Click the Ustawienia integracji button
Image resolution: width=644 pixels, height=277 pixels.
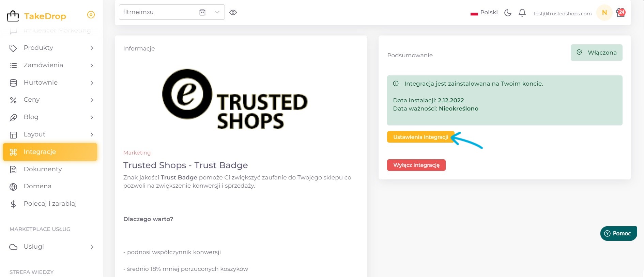[420, 137]
